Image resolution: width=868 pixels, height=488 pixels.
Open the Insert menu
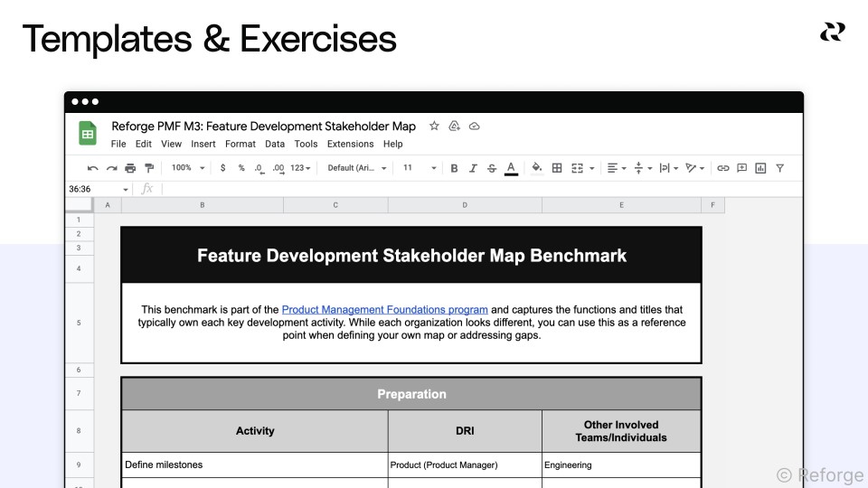pos(203,144)
